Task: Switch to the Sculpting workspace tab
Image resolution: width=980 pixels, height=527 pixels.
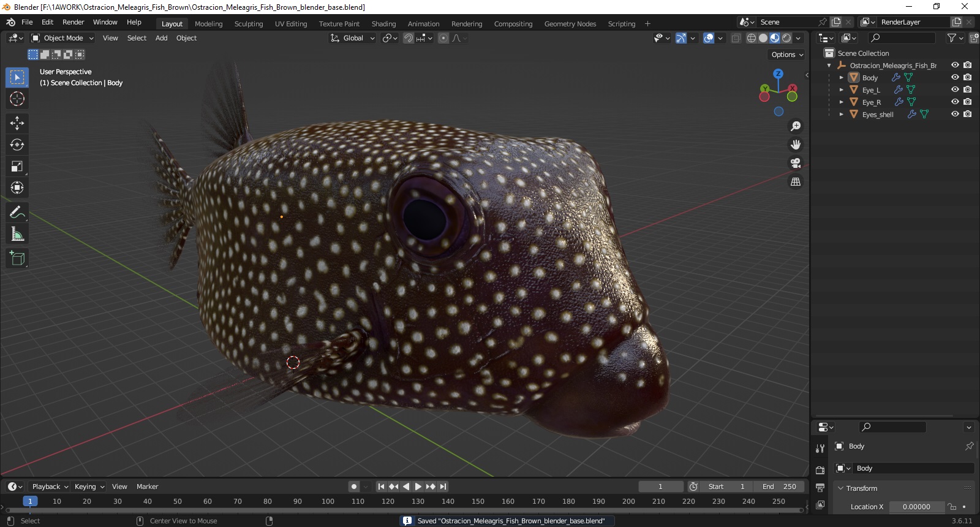Action: point(248,24)
